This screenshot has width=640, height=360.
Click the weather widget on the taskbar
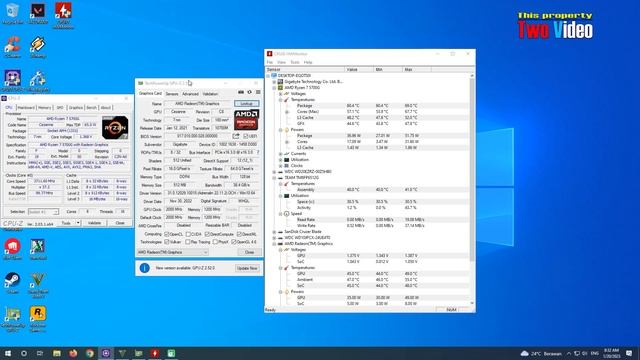pos(541,353)
